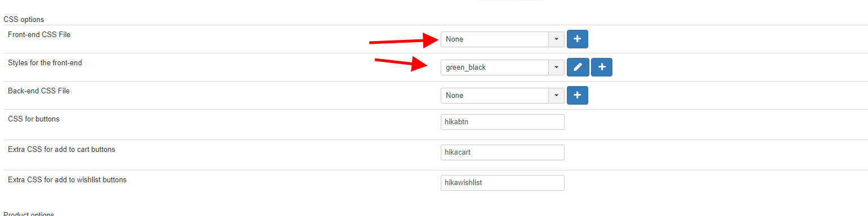
Task: Click the 'Extra CSS for add to wishlist buttons' label
Action: (x=67, y=180)
